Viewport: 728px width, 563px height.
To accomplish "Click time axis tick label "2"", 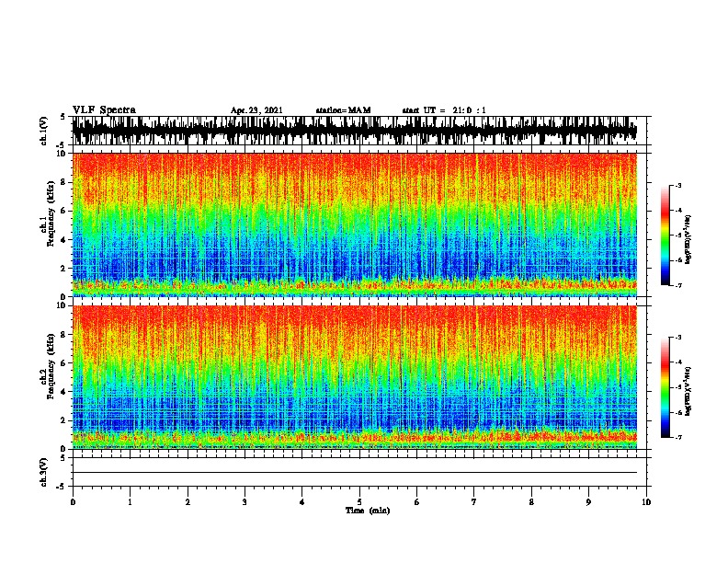I will coord(188,502).
